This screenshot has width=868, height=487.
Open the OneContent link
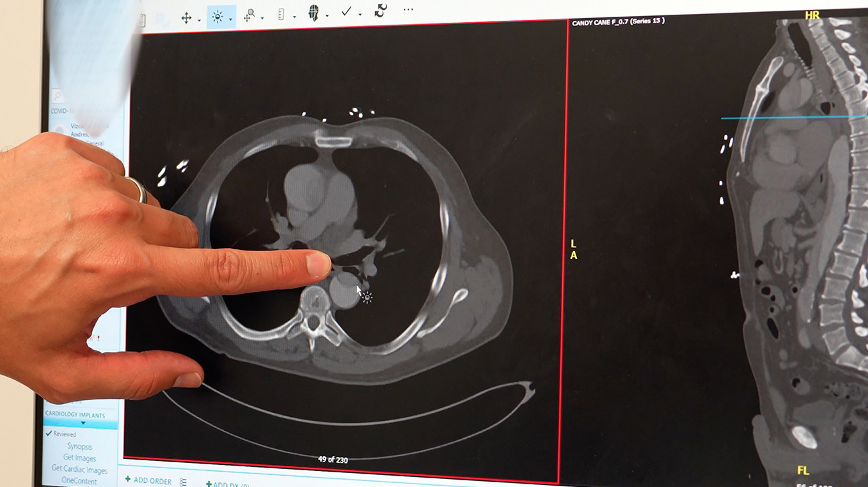point(79,480)
